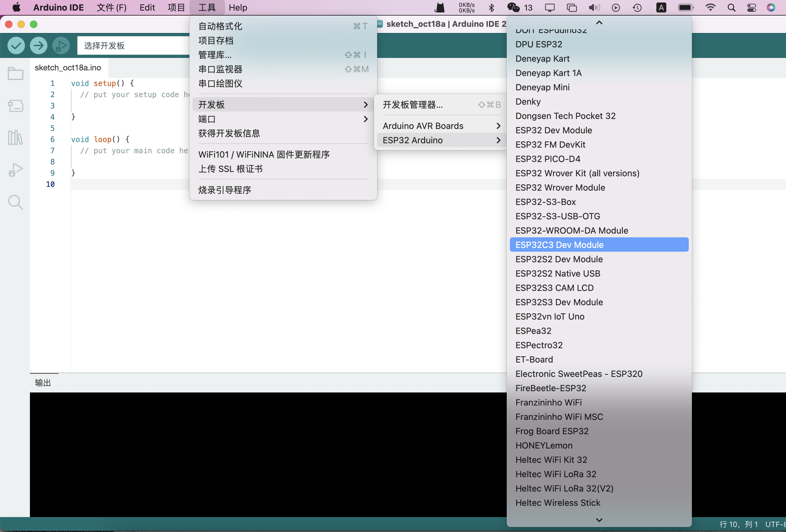
Task: Click the Bluetooth menu bar icon
Action: tap(491, 7)
